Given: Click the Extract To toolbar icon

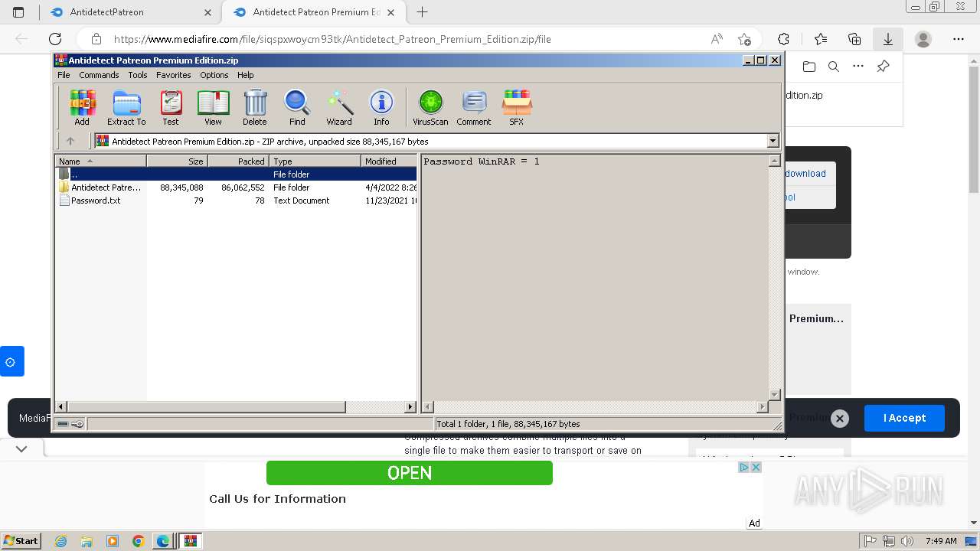Looking at the screenshot, I should [x=126, y=107].
